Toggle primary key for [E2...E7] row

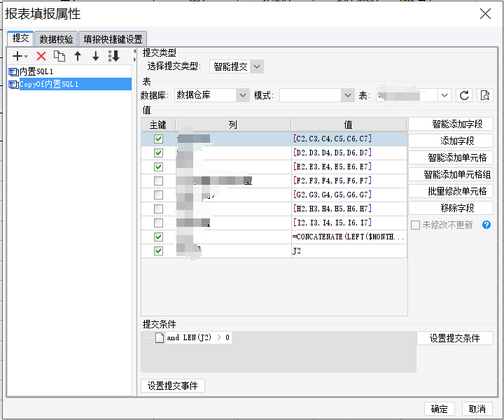[x=158, y=167]
